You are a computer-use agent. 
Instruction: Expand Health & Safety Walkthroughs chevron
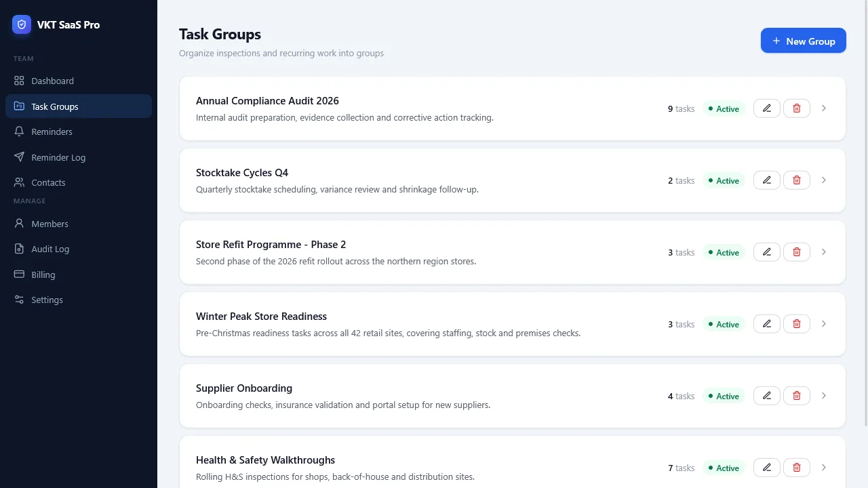coord(824,468)
